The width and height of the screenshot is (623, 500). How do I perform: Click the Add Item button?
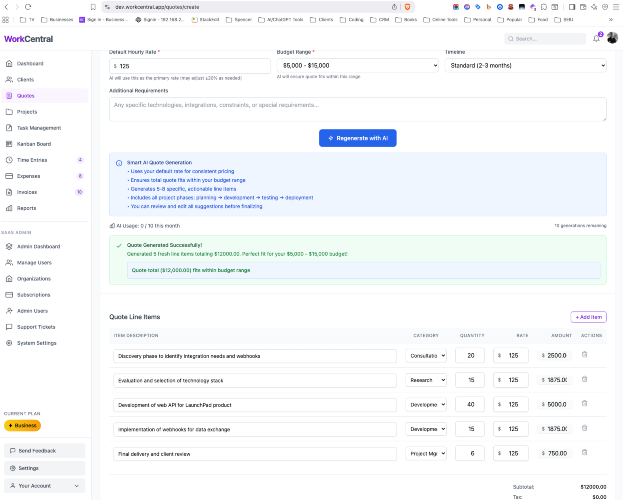pyautogui.click(x=588, y=317)
